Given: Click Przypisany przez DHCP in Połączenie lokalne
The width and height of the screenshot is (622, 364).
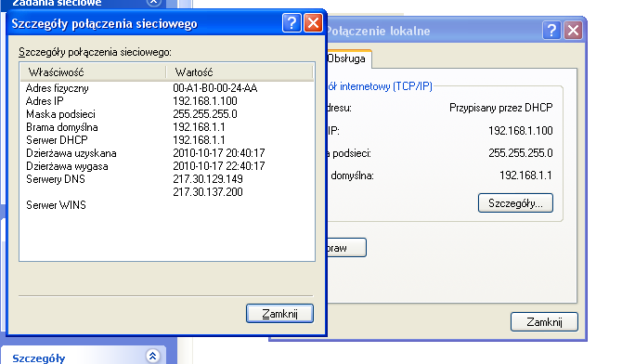Looking at the screenshot, I should [x=501, y=108].
